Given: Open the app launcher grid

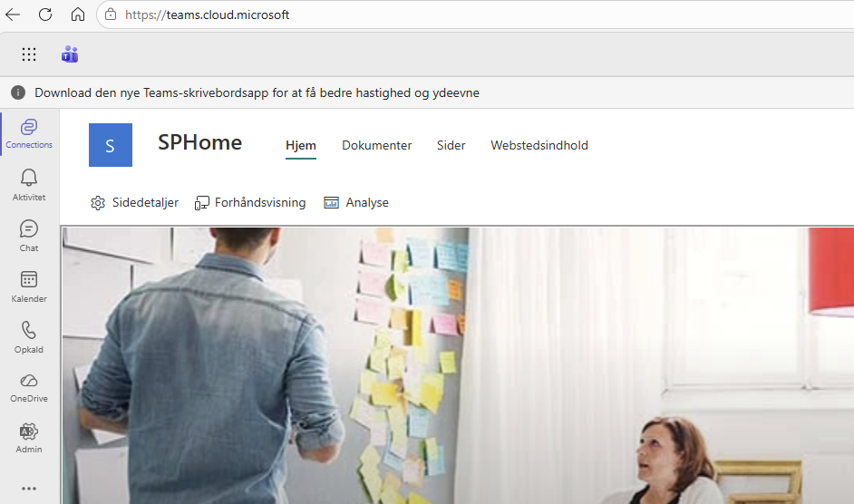Looking at the screenshot, I should pyautogui.click(x=29, y=54).
